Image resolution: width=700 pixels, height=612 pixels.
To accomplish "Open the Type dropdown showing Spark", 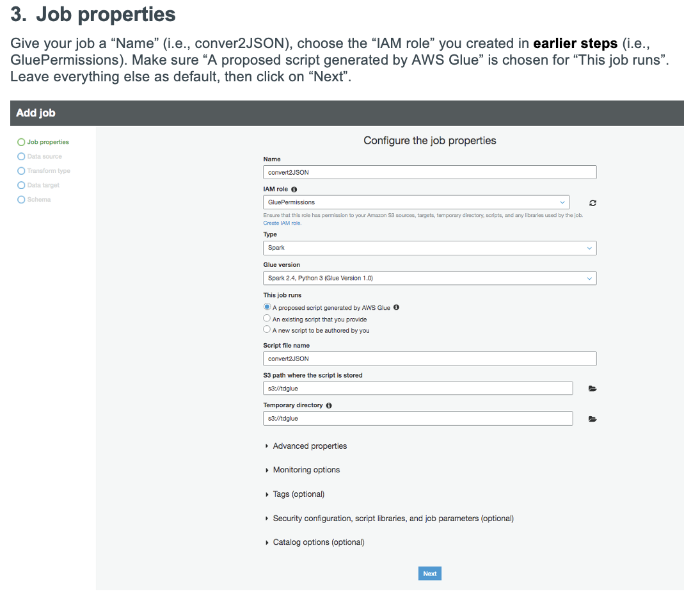I will point(429,248).
